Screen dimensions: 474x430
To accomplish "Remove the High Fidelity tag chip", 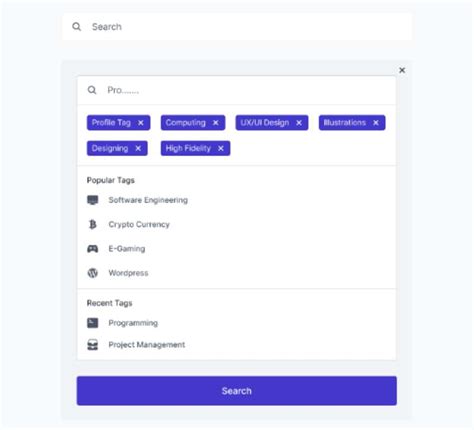I will tap(221, 148).
